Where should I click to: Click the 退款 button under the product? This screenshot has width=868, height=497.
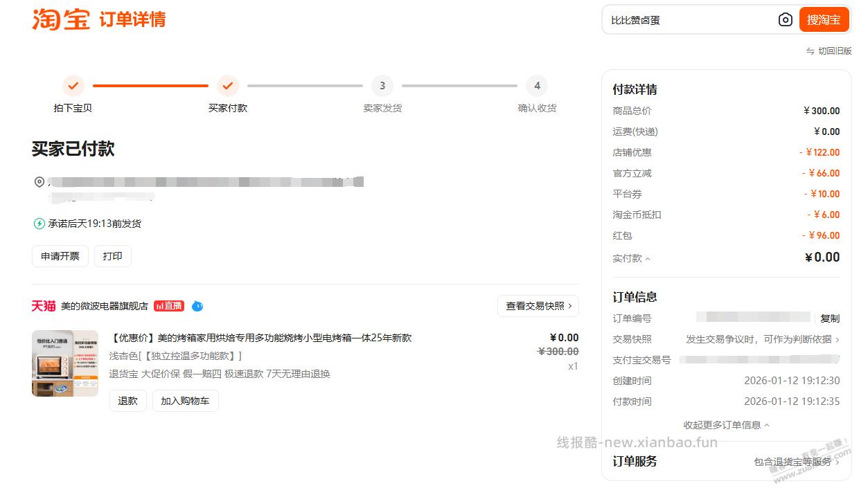tap(127, 400)
